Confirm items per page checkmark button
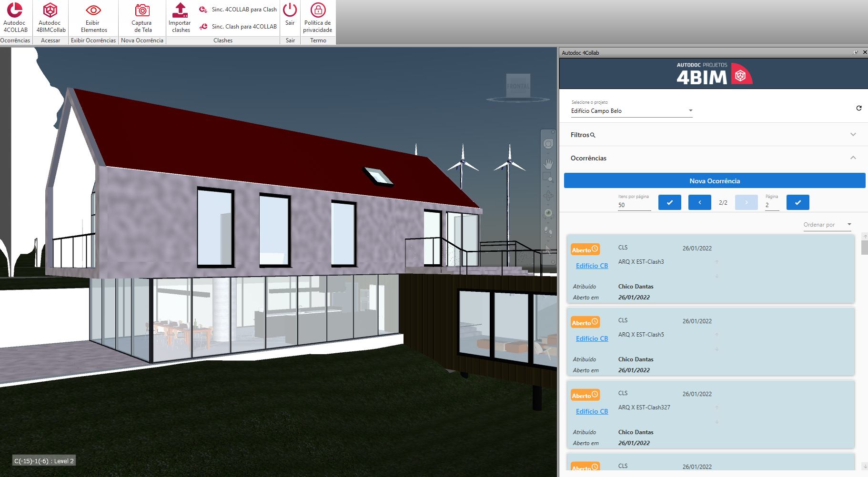868x477 pixels. (670, 202)
